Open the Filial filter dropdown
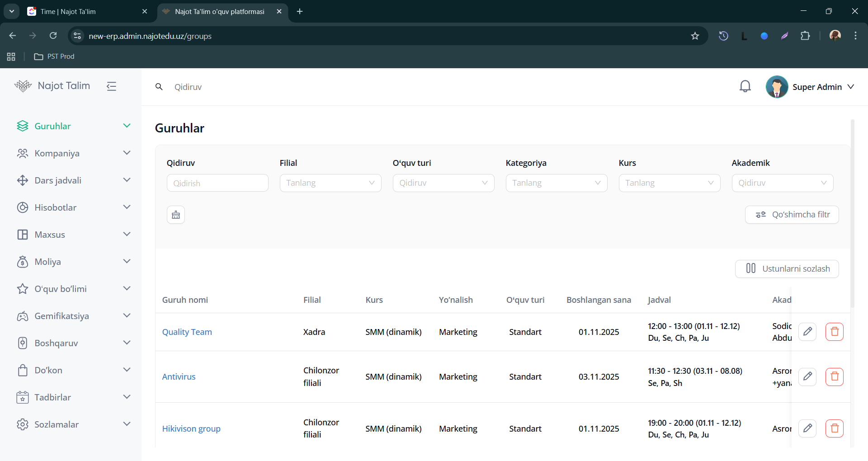 [330, 183]
